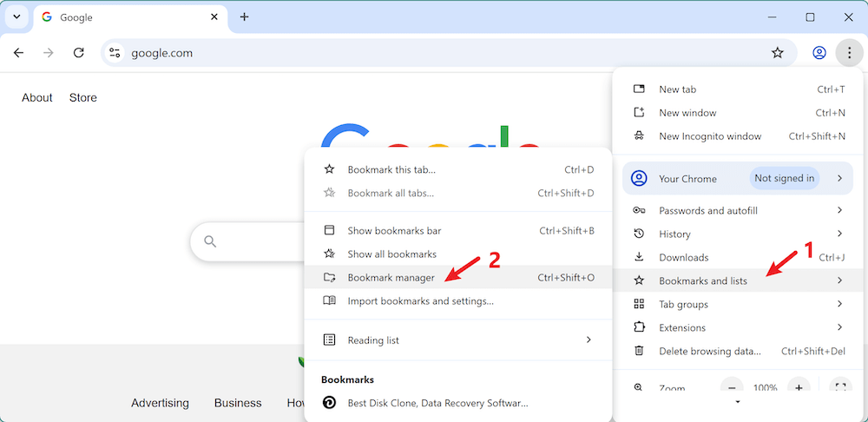Expand the Extensions chevron
868x422 pixels.
coord(839,327)
